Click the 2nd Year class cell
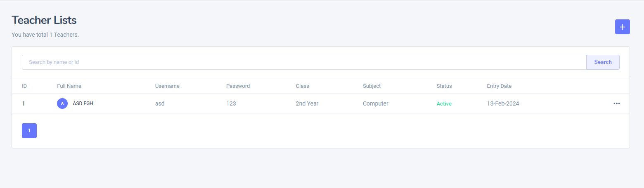This screenshot has width=644, height=188. coord(307,103)
